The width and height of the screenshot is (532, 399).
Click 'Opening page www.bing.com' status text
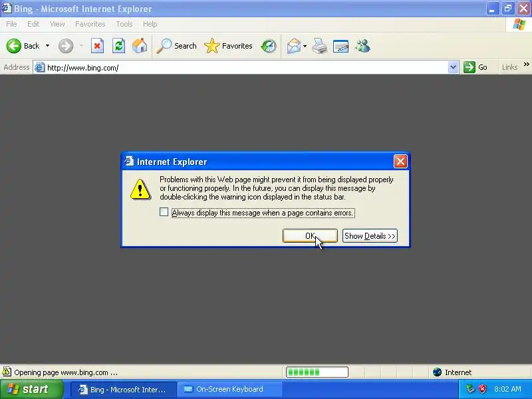[x=66, y=372]
